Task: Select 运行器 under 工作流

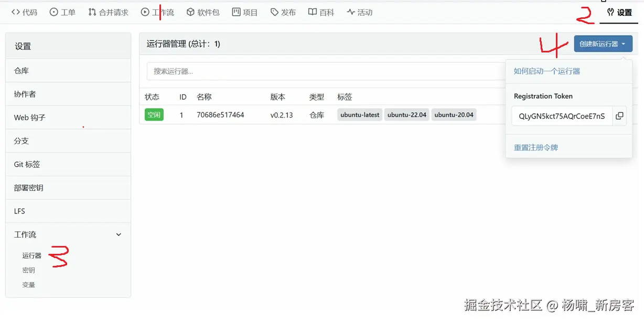Action: point(31,255)
